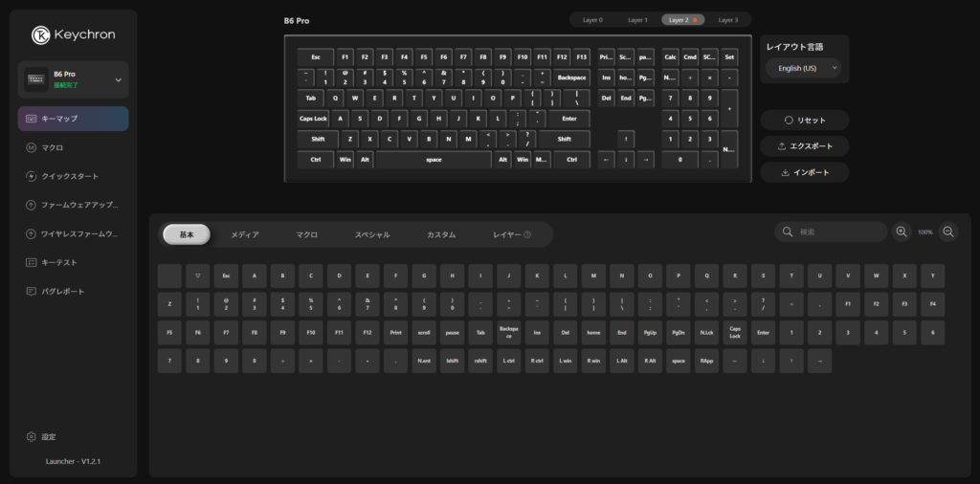Viewport: 980px width, 484px height.
Task: Select the スペシャル keycode tab
Action: tap(372, 234)
